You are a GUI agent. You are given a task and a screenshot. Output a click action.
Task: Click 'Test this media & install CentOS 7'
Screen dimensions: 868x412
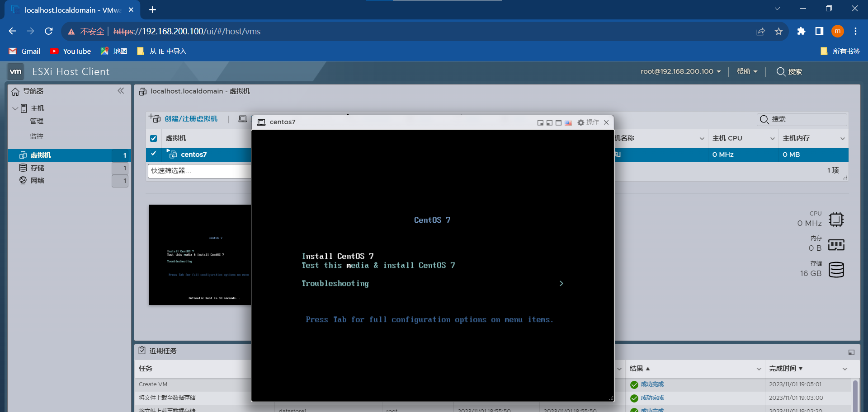pyautogui.click(x=378, y=265)
